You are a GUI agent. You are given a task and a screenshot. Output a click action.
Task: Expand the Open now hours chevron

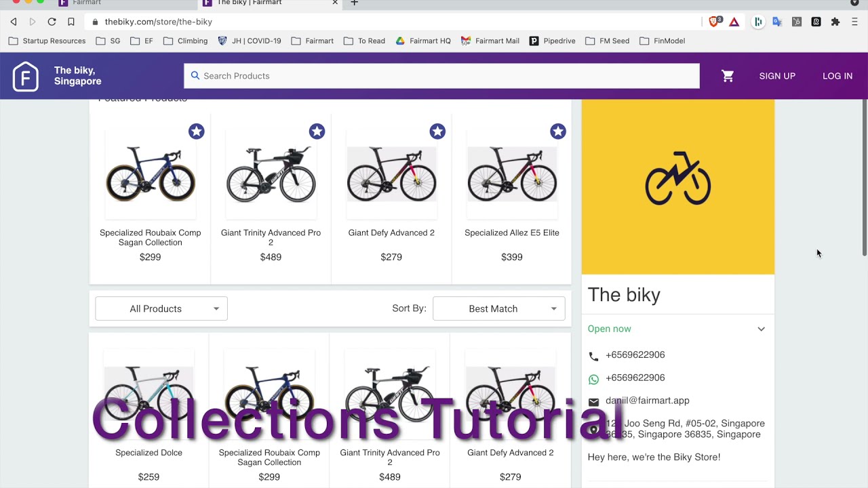[762, 329]
